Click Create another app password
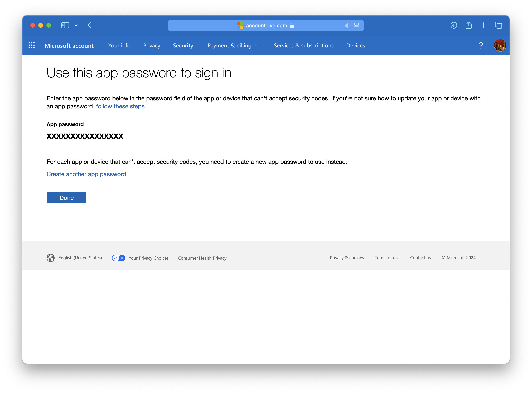Image resolution: width=532 pixels, height=393 pixels. click(x=86, y=174)
